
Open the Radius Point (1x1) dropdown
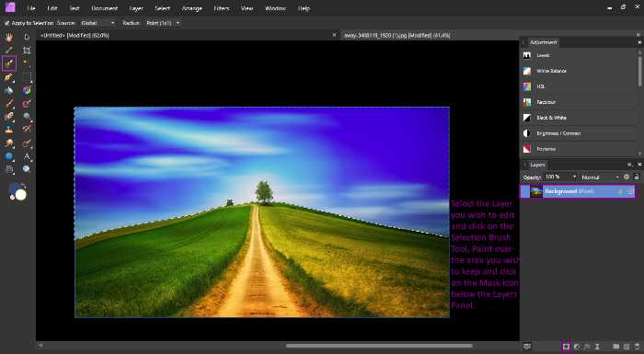click(x=163, y=23)
